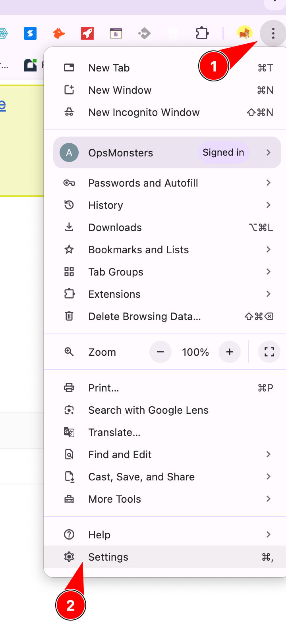Choose New Incognito Window
286x644 pixels.
pyautogui.click(x=144, y=112)
